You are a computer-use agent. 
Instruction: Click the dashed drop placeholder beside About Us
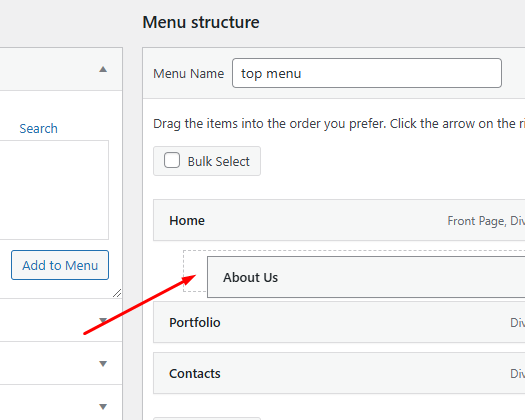tap(195, 271)
